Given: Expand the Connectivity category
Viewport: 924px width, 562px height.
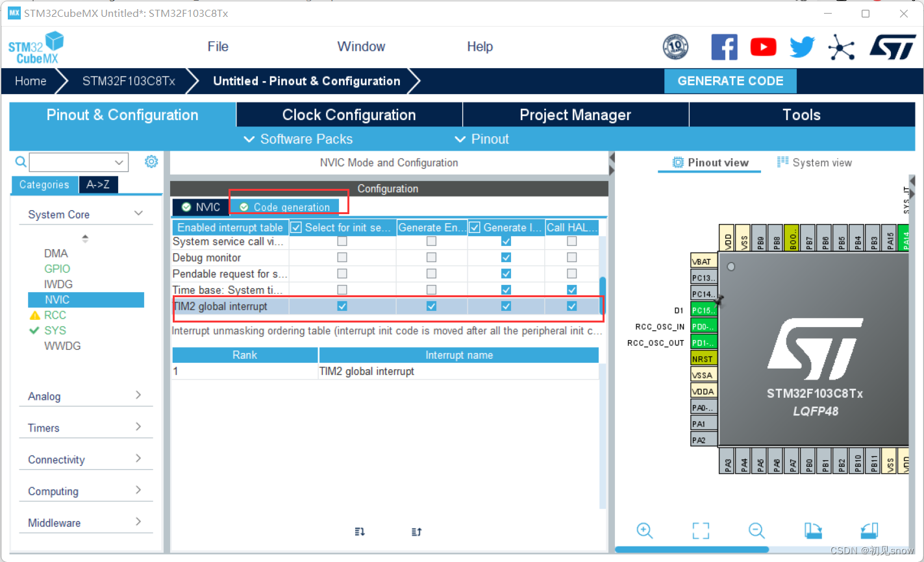Looking at the screenshot, I should point(138,459).
